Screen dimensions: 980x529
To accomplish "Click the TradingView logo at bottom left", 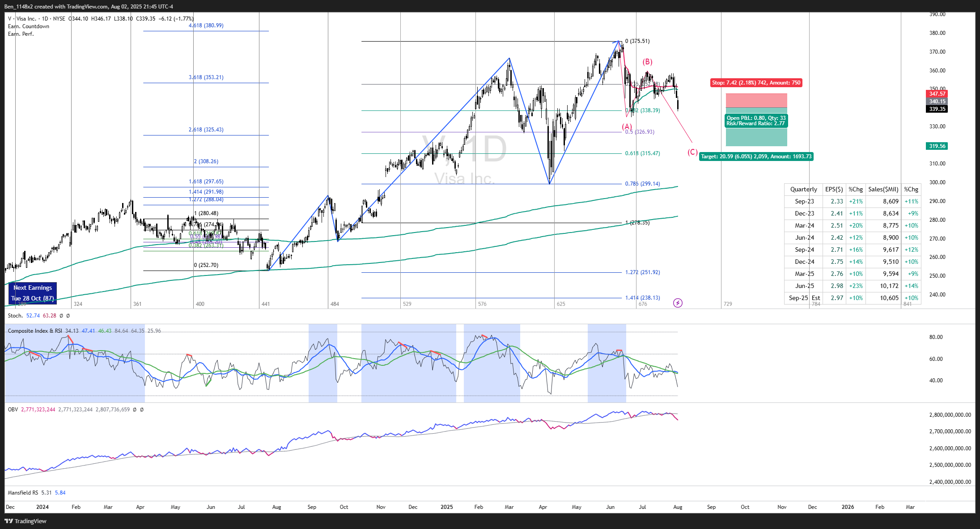I will tap(25, 521).
